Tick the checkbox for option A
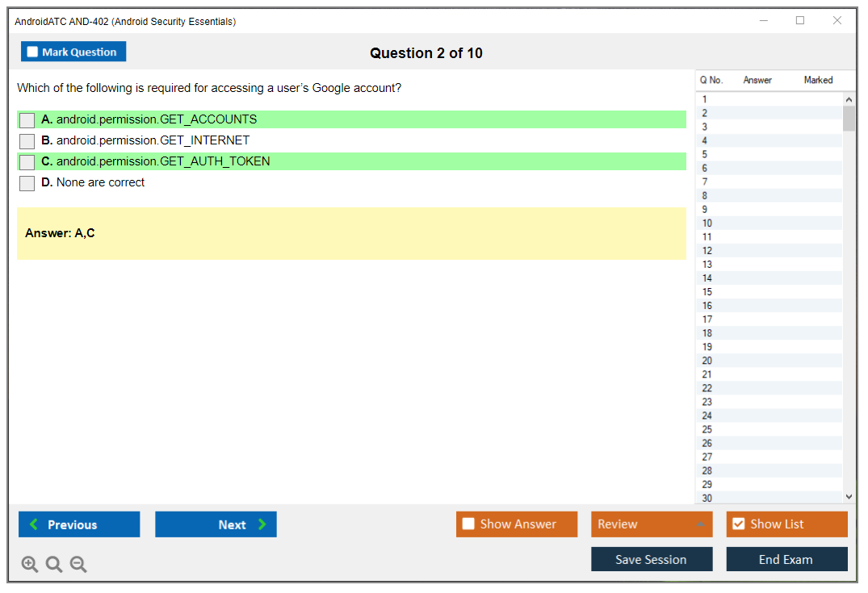Screen dimensions: 868x593 27,120
